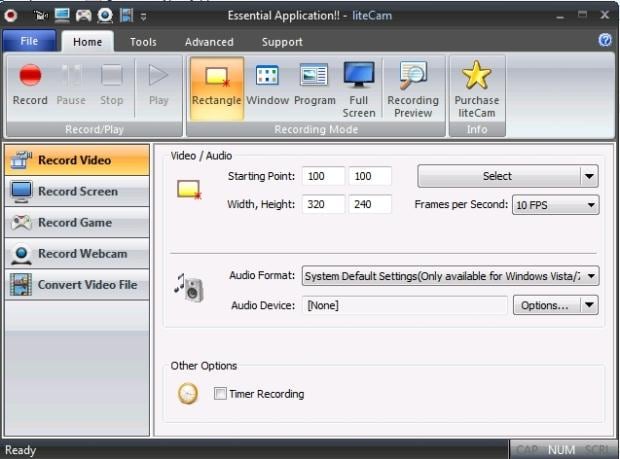Open the quick access toolbar customize arrow
Screen dimensions: 620x459
(x=143, y=17)
